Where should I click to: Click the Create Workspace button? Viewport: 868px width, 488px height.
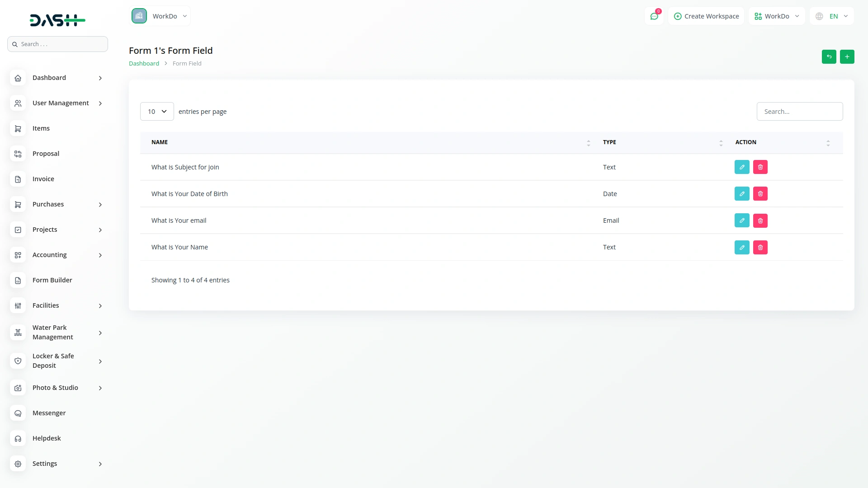pyautogui.click(x=706, y=16)
